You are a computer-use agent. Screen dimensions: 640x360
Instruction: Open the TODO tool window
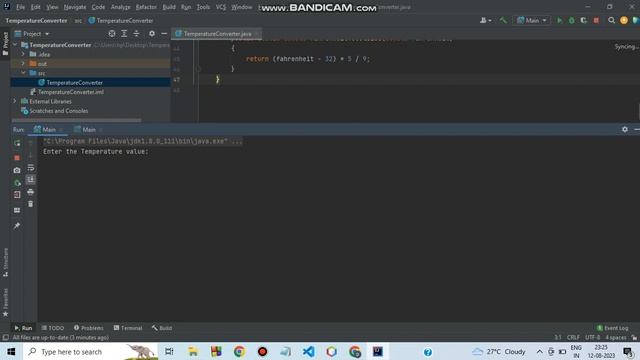53,328
